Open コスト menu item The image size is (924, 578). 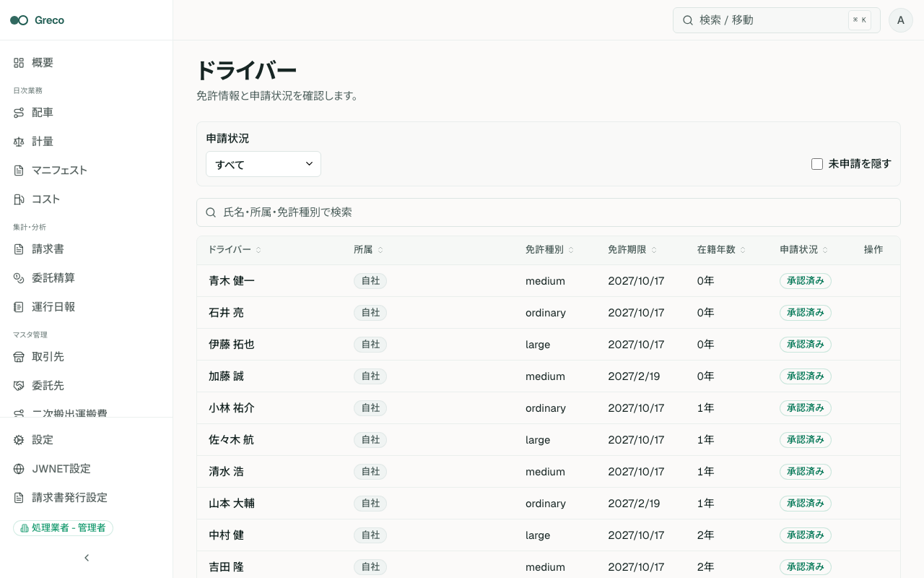click(87, 199)
